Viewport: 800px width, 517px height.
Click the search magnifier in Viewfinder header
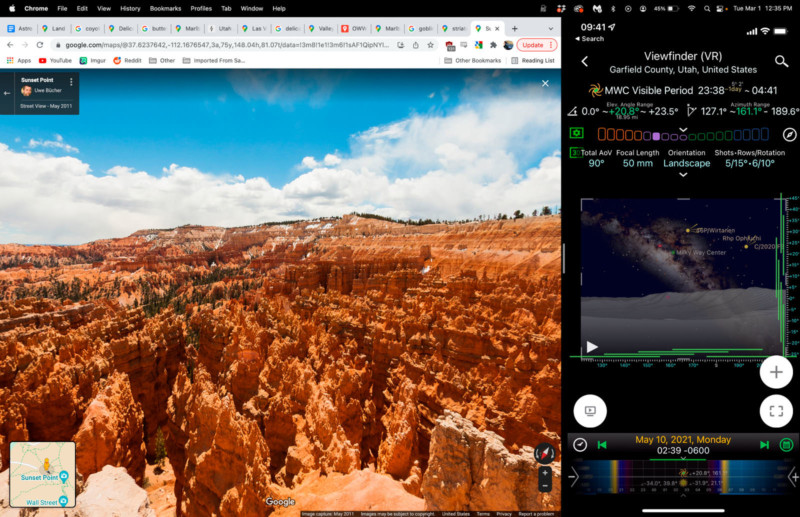pos(781,61)
